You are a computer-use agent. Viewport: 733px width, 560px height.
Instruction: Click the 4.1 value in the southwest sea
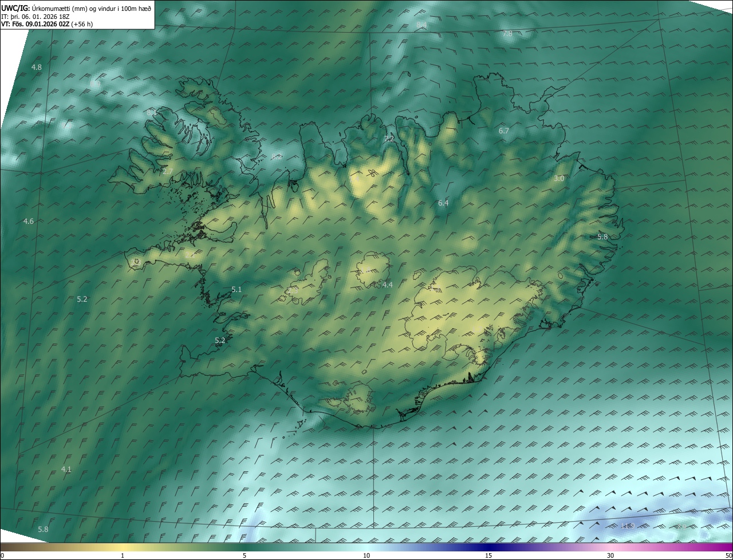(66, 469)
